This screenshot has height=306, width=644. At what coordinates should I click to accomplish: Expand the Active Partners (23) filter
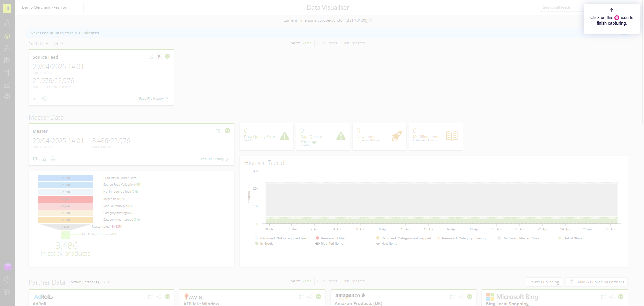click(90, 282)
